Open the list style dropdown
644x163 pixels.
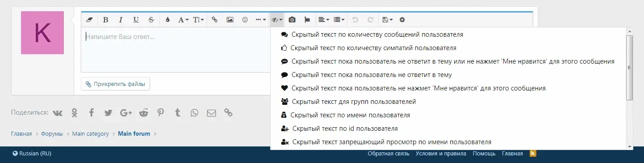tap(339, 20)
